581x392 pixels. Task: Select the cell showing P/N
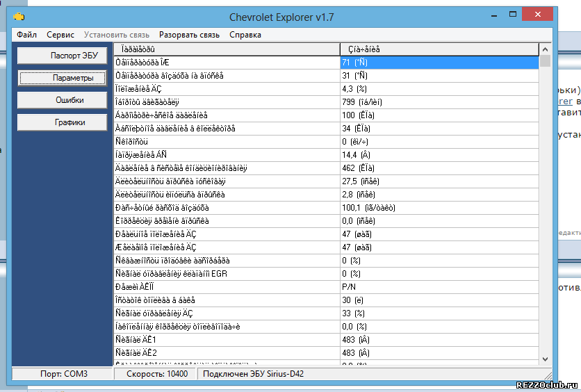click(x=439, y=287)
